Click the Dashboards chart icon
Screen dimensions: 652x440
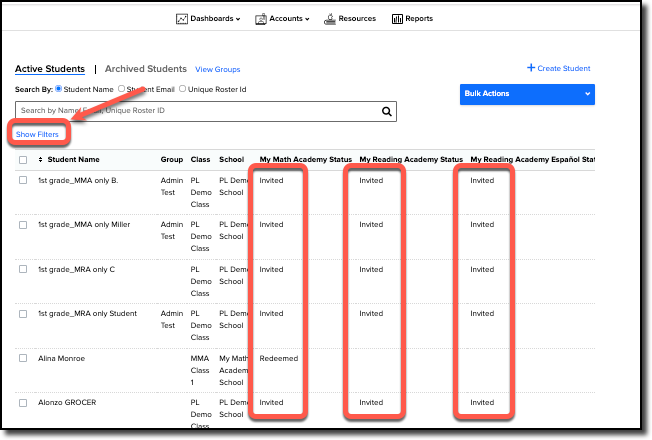click(x=182, y=19)
